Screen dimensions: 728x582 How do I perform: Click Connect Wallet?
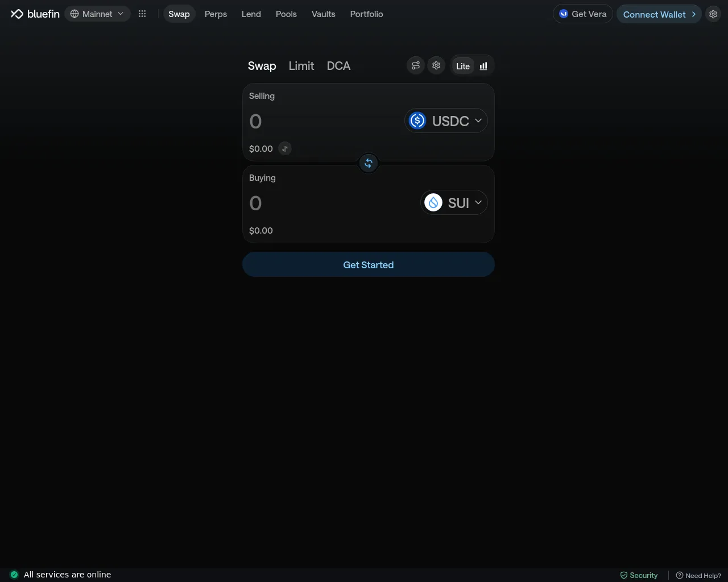tap(659, 14)
